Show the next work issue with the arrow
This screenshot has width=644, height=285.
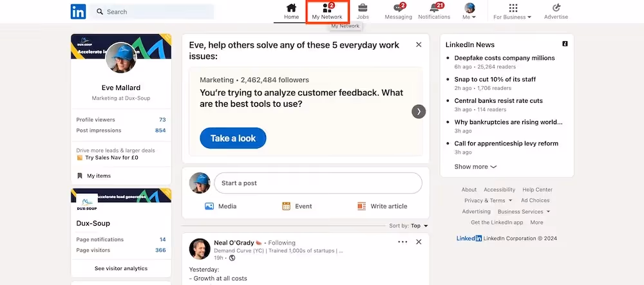tap(419, 111)
